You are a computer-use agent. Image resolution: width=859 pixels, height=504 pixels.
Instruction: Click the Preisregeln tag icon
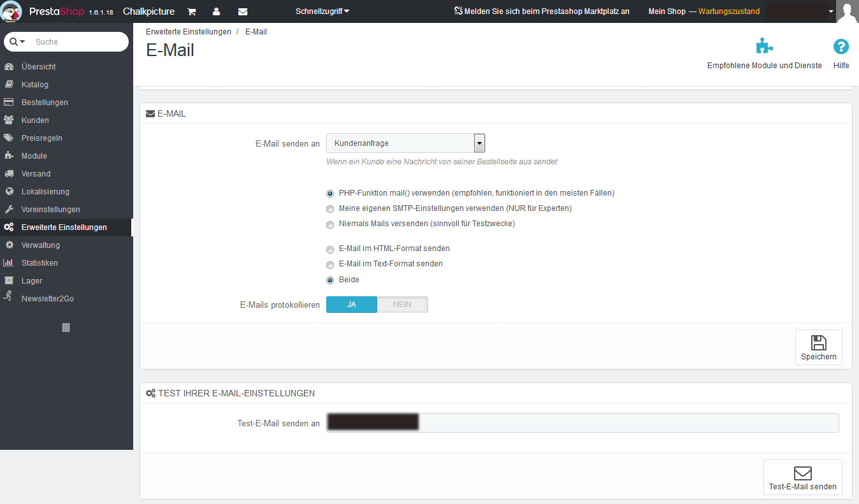coord(9,138)
